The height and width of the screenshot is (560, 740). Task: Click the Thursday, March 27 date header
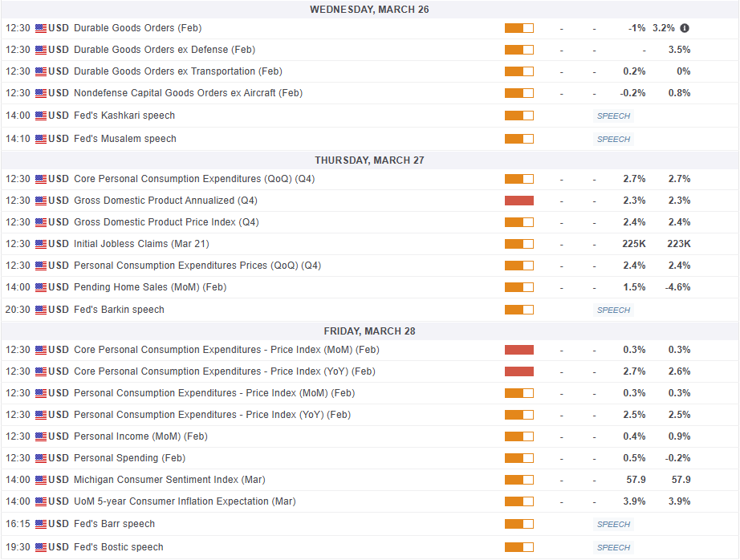(x=369, y=160)
